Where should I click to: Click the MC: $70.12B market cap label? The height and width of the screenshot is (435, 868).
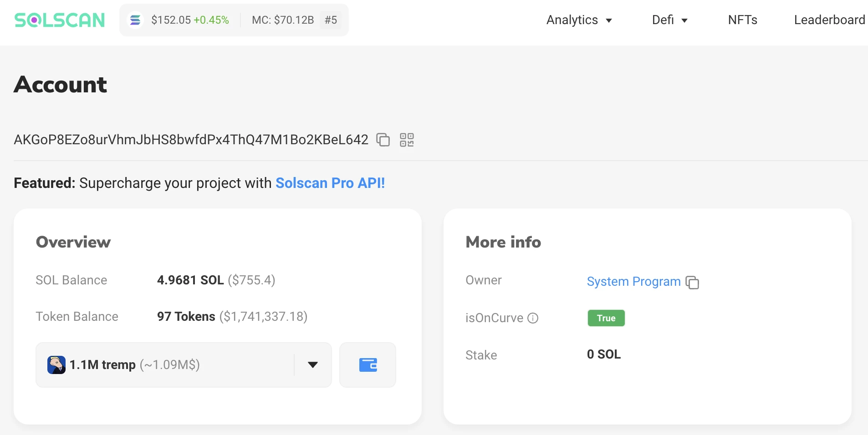click(x=283, y=20)
